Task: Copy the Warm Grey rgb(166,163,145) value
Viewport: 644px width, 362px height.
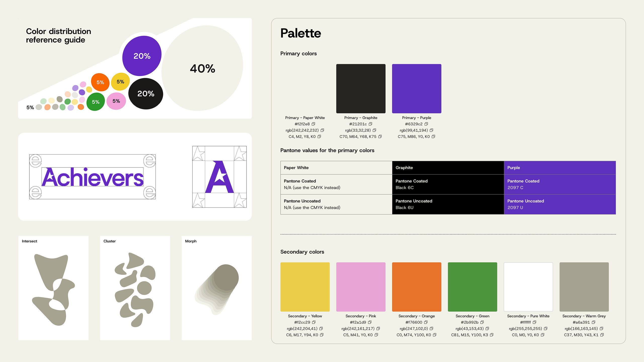Action: (601, 329)
